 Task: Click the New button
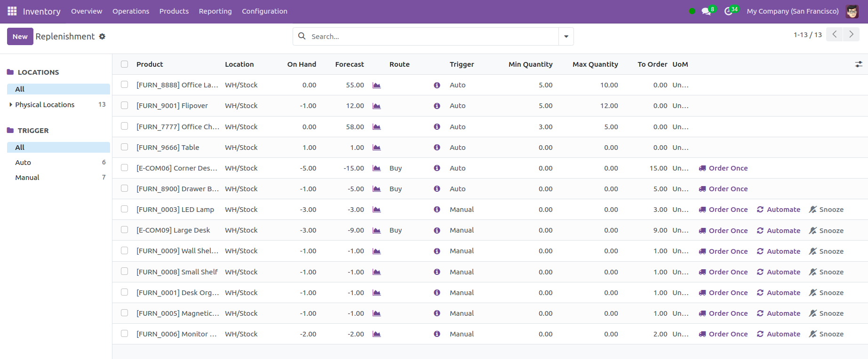(20, 37)
